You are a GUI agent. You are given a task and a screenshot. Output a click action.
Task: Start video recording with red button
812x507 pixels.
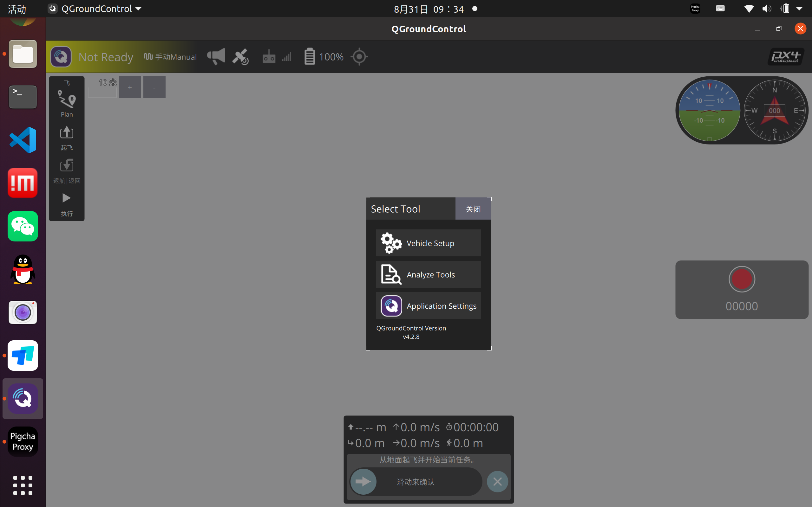742,279
